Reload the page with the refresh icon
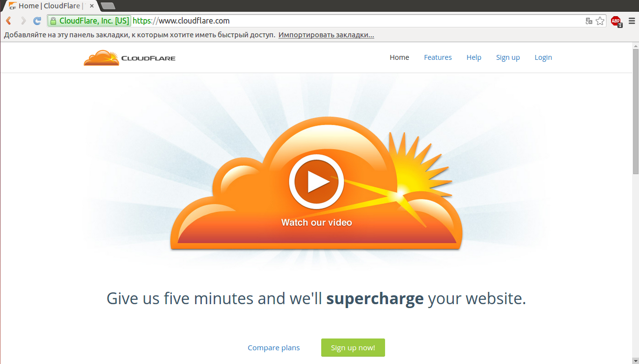 [x=37, y=21]
